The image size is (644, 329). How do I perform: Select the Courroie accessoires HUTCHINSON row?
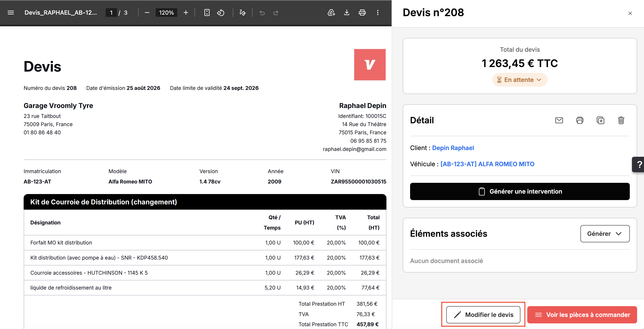205,273
